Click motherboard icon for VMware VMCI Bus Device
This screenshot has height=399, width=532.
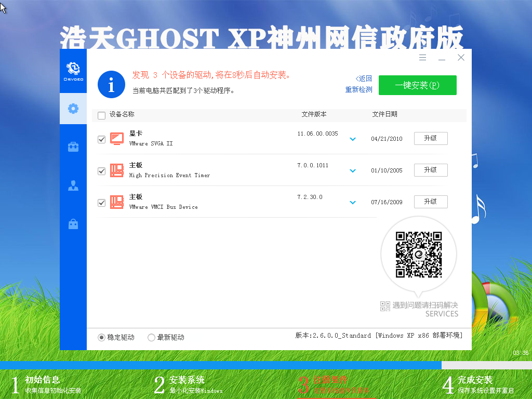click(x=117, y=202)
